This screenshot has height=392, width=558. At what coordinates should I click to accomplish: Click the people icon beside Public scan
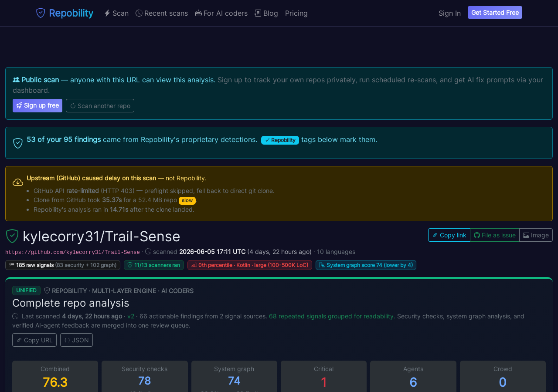16,80
